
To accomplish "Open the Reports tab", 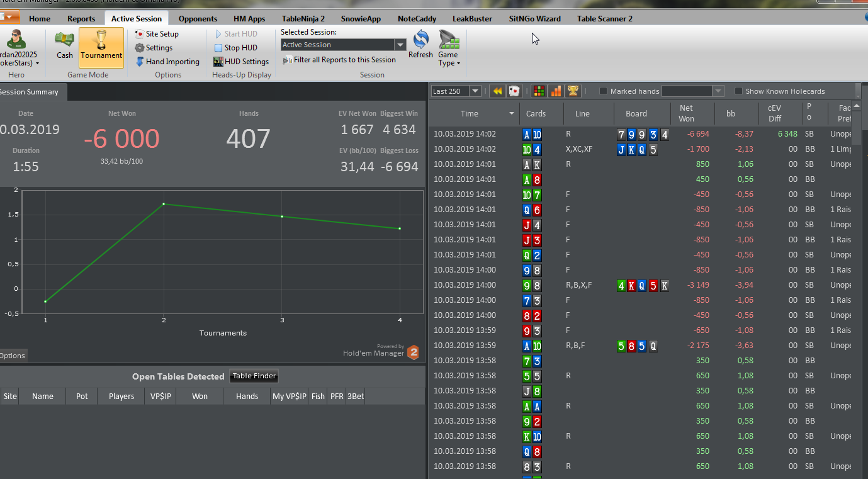I will tap(81, 19).
